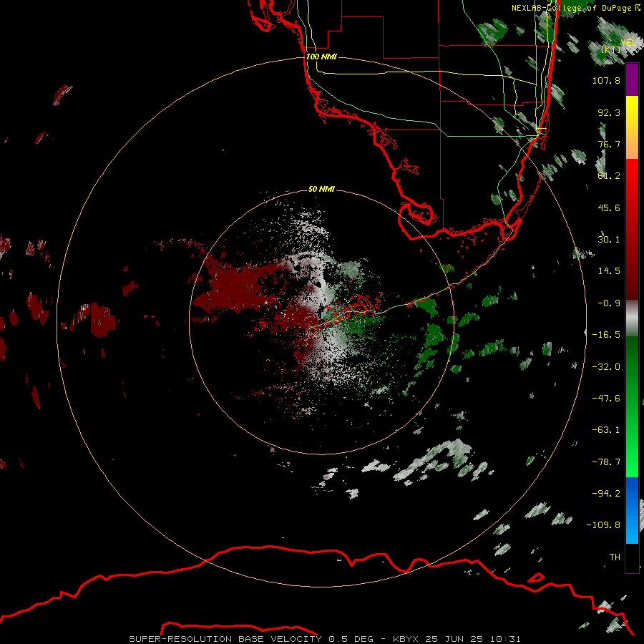Click the -32.0 velocity scale value
This screenshot has height=644, width=644.
point(606,367)
